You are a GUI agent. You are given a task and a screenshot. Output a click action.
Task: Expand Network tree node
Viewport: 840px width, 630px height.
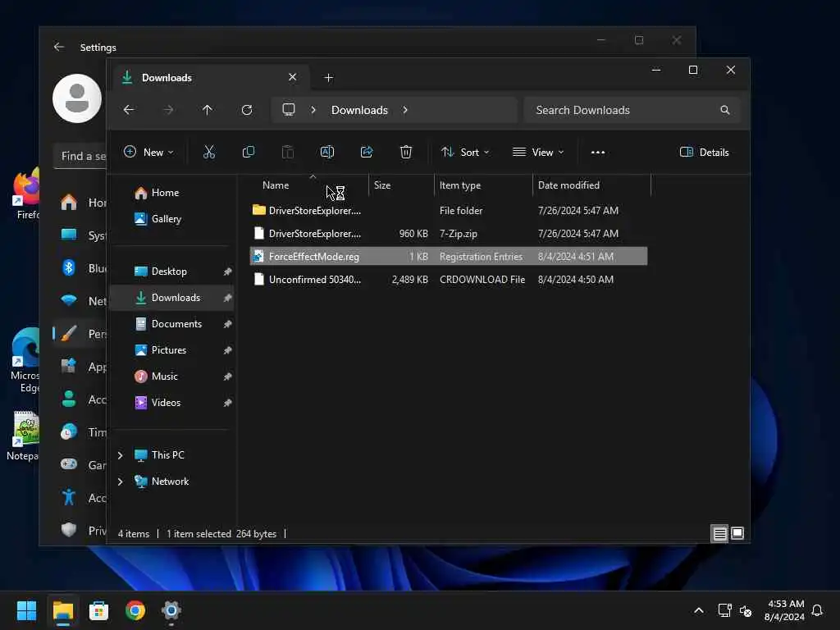point(120,482)
